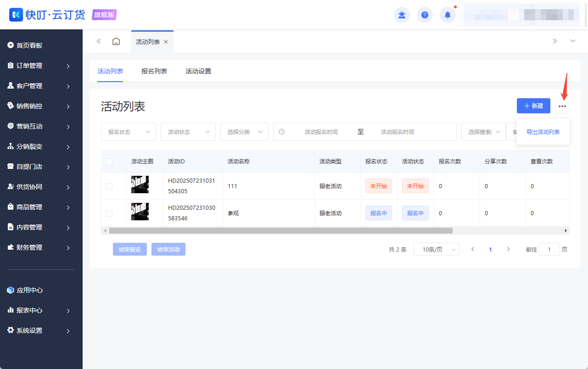This screenshot has width=588, height=369.
Task: Select page 1 in pagination
Action: click(490, 249)
